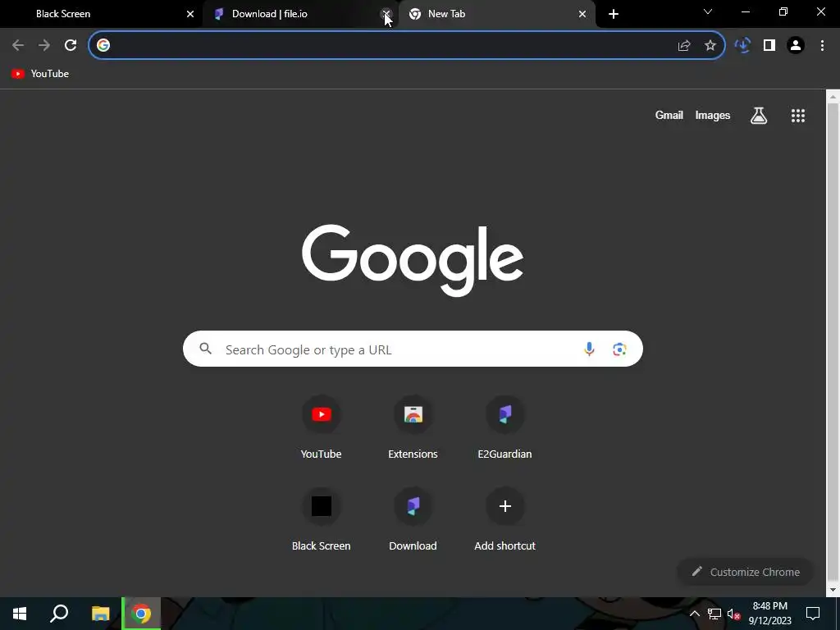This screenshot has width=840, height=630.
Task: Open the taskbar clock and date
Action: tap(769, 614)
